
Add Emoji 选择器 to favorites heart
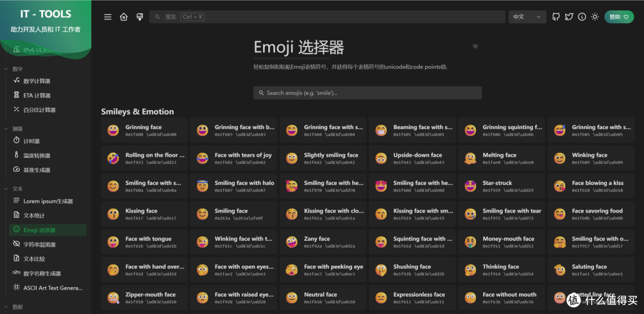[475, 46]
